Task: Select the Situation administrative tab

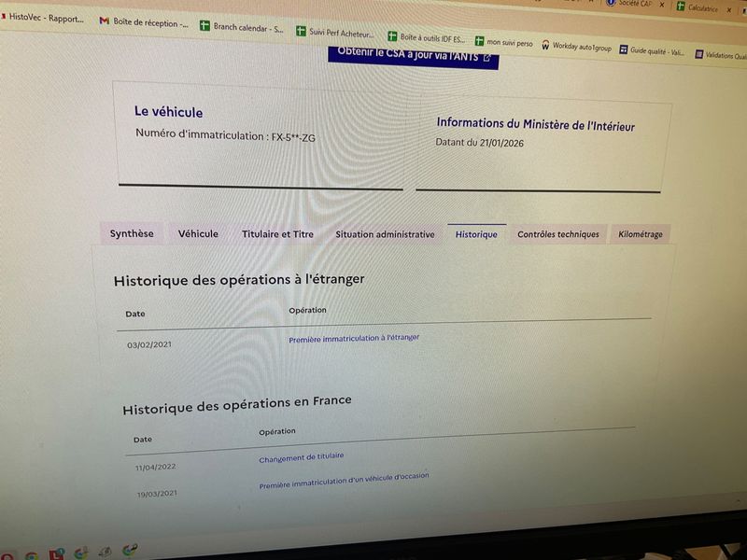Action: [385, 234]
